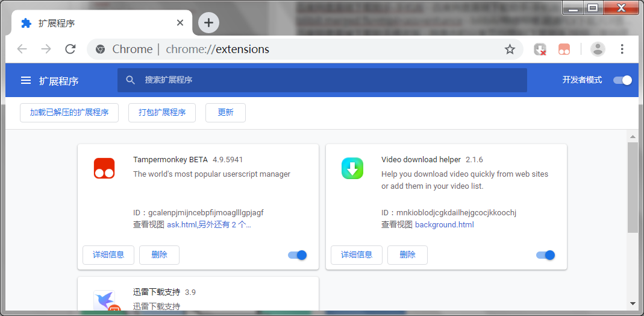
Task: Open background.html view link
Action: [445, 225]
